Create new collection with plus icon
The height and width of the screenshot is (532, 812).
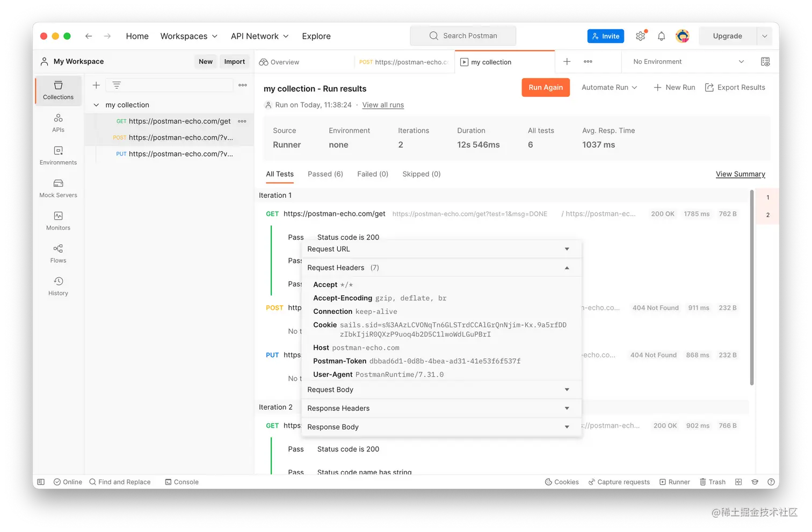(96, 85)
